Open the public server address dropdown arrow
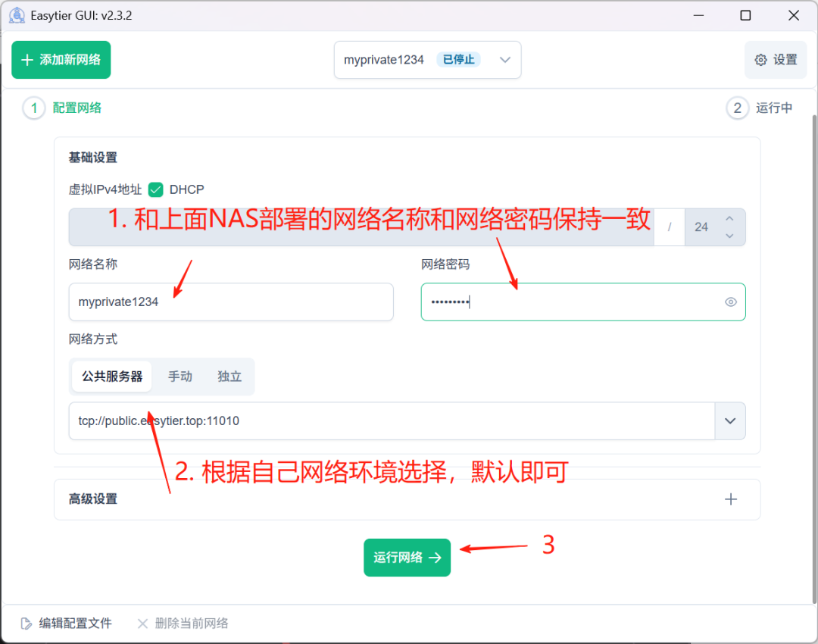Screen dimensions: 818x644 point(730,421)
